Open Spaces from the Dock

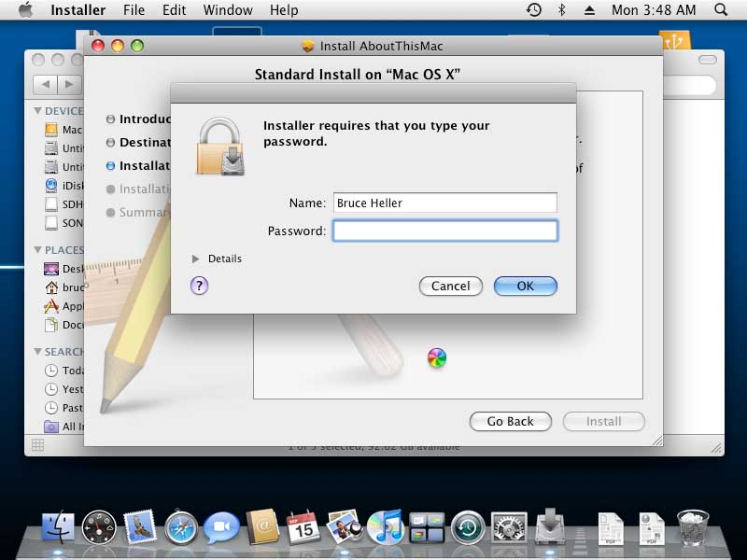point(427,527)
